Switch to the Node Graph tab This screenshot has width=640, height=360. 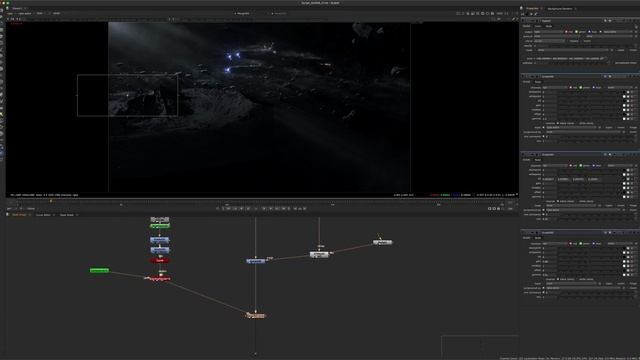(x=19, y=215)
